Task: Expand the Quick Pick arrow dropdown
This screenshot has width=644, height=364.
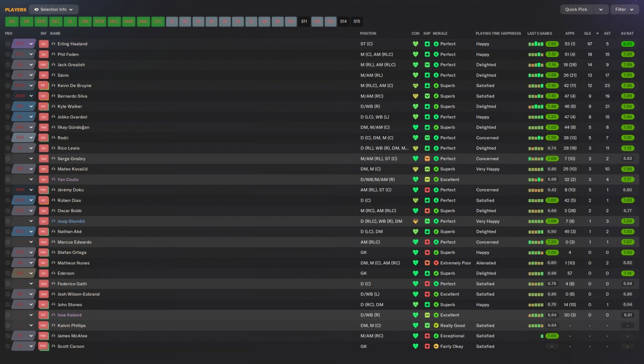Action: (x=601, y=10)
